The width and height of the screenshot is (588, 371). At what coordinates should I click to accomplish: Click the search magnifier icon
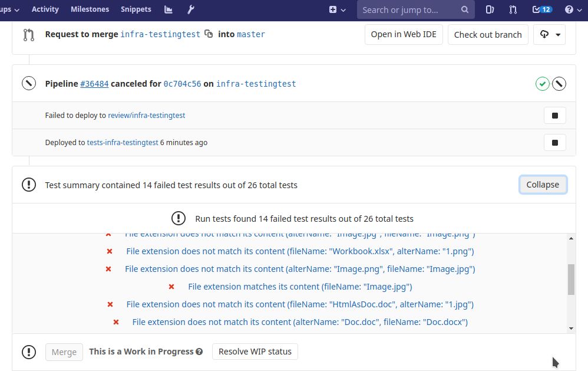465,10
